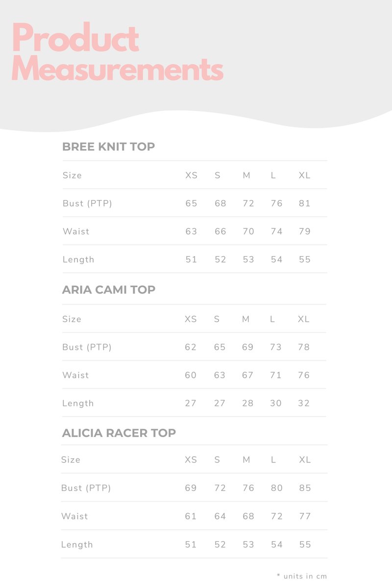Viewport: 392px width, 588px height.
Task: Click Aria Cami Top XL length value 32
Action: point(304,403)
